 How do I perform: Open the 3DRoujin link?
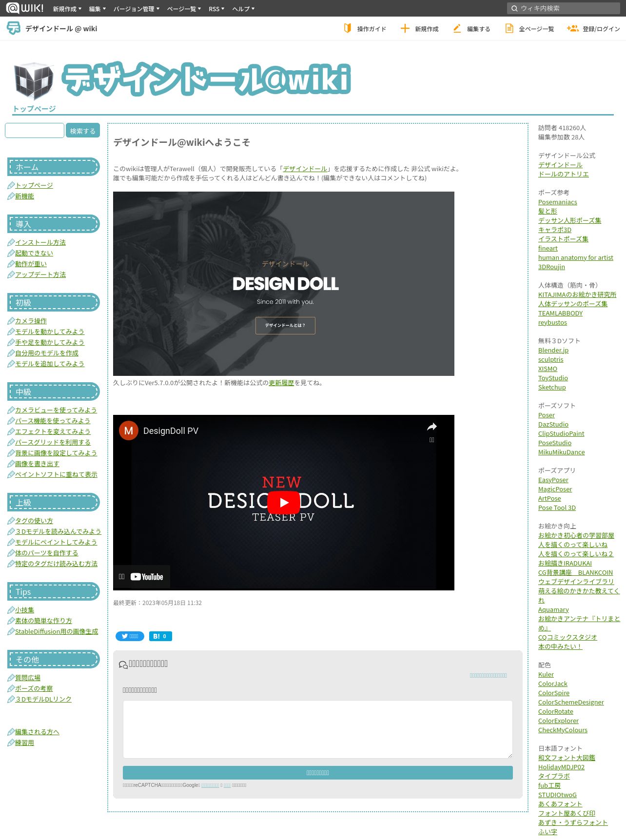click(551, 267)
